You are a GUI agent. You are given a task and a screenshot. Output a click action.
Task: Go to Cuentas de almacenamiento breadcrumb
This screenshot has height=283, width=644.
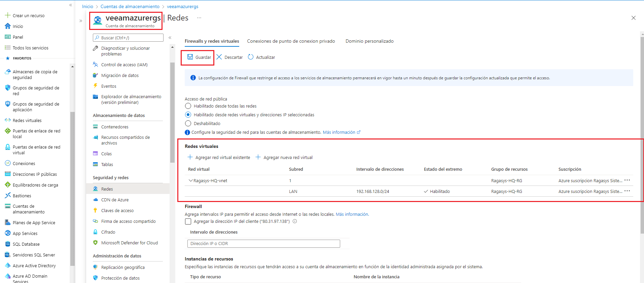130,6
